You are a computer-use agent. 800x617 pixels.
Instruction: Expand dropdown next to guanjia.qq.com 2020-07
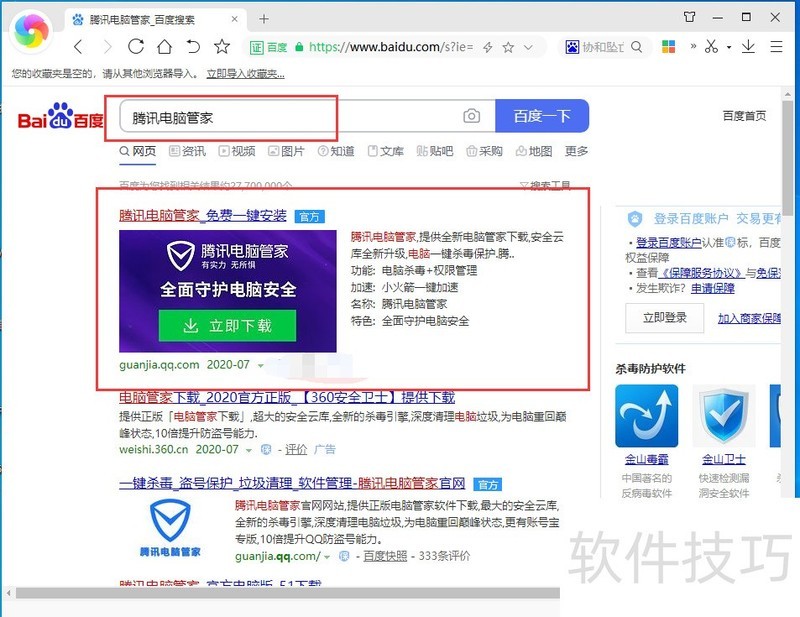261,365
